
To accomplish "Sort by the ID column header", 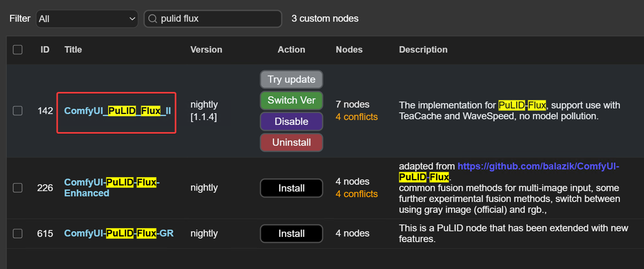I will [x=44, y=49].
